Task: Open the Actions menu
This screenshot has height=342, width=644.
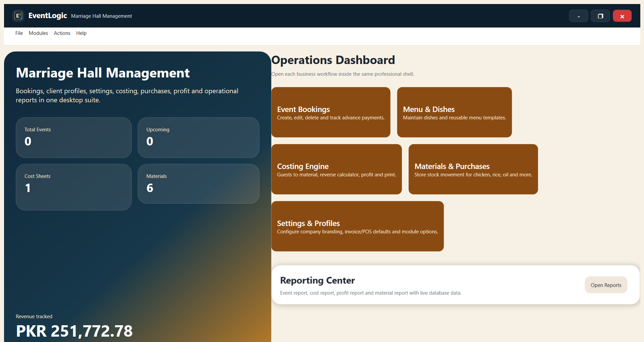Action: point(62,33)
